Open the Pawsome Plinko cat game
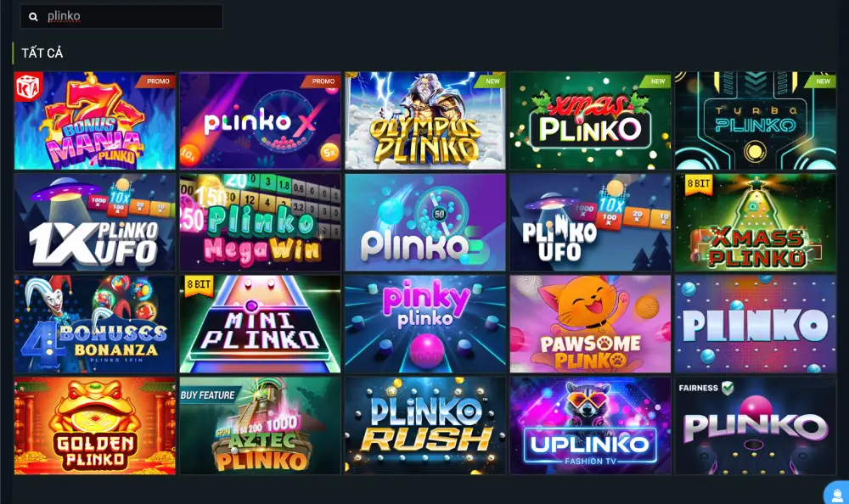Image resolution: width=849 pixels, height=504 pixels. pyautogui.click(x=590, y=324)
